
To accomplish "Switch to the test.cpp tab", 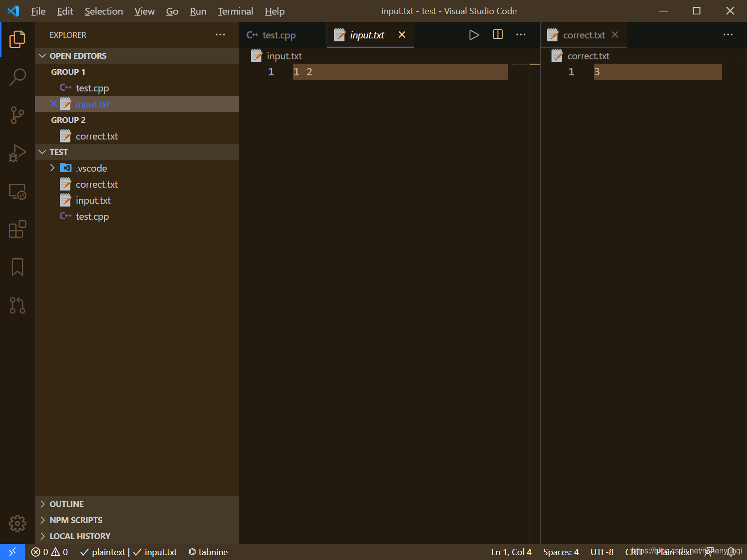I will point(282,35).
